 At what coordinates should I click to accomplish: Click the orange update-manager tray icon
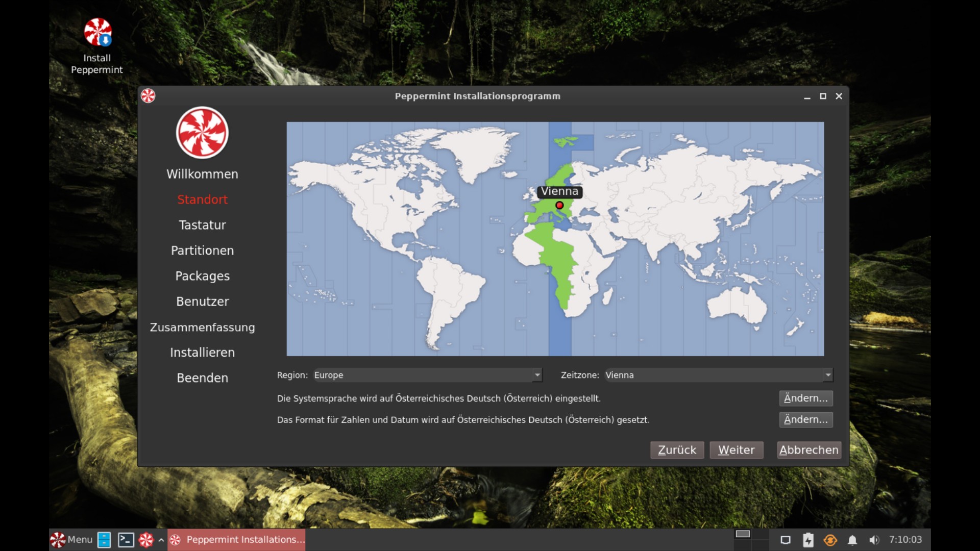tap(830, 540)
